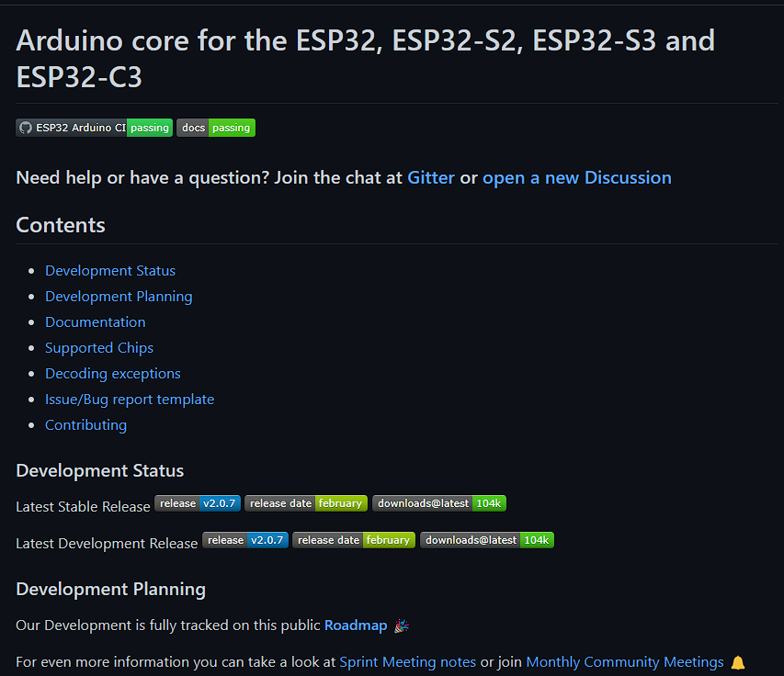The height and width of the screenshot is (676, 784).
Task: Click the Contributing link in the contents
Action: click(85, 424)
